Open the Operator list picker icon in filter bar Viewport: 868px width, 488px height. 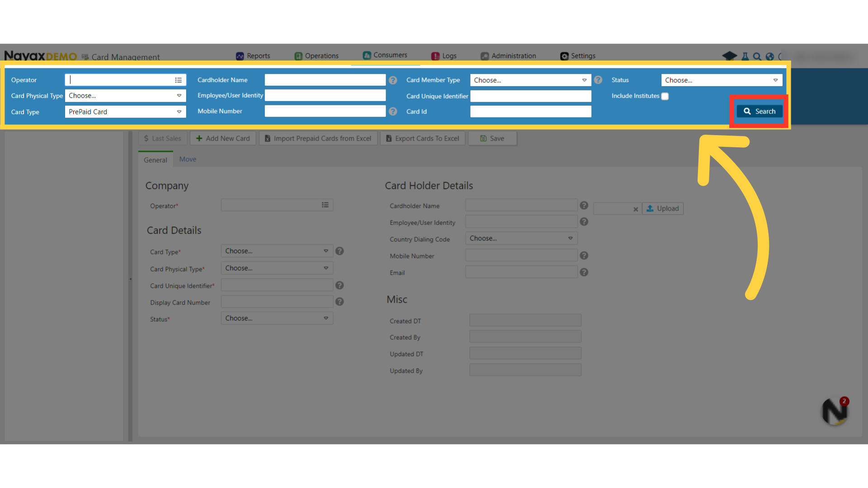pos(179,80)
